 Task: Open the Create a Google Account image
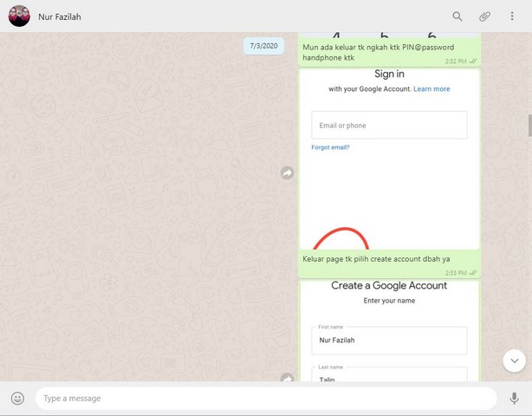(x=389, y=329)
